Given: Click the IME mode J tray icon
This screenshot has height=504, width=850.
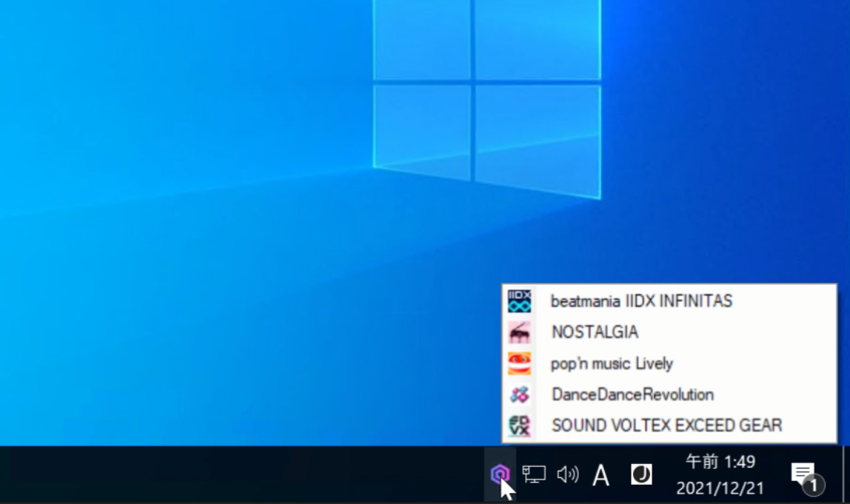Looking at the screenshot, I should click(641, 474).
